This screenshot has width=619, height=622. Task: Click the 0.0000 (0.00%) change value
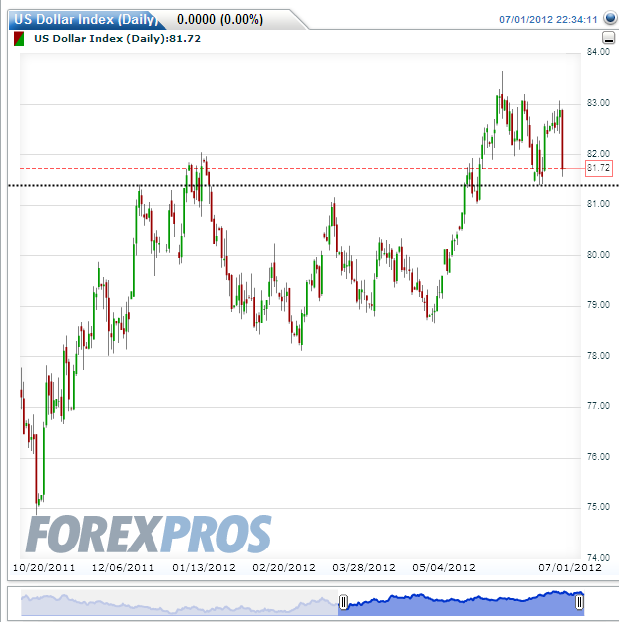tap(220, 19)
